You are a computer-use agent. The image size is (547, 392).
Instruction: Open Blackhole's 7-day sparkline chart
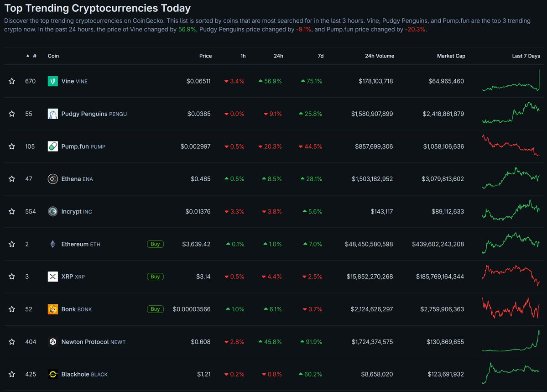tap(511, 373)
